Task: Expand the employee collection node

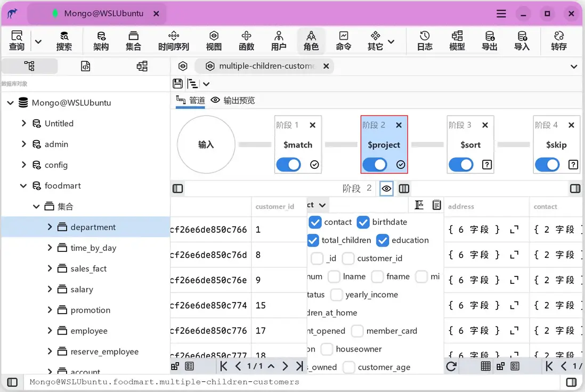Action: click(49, 331)
